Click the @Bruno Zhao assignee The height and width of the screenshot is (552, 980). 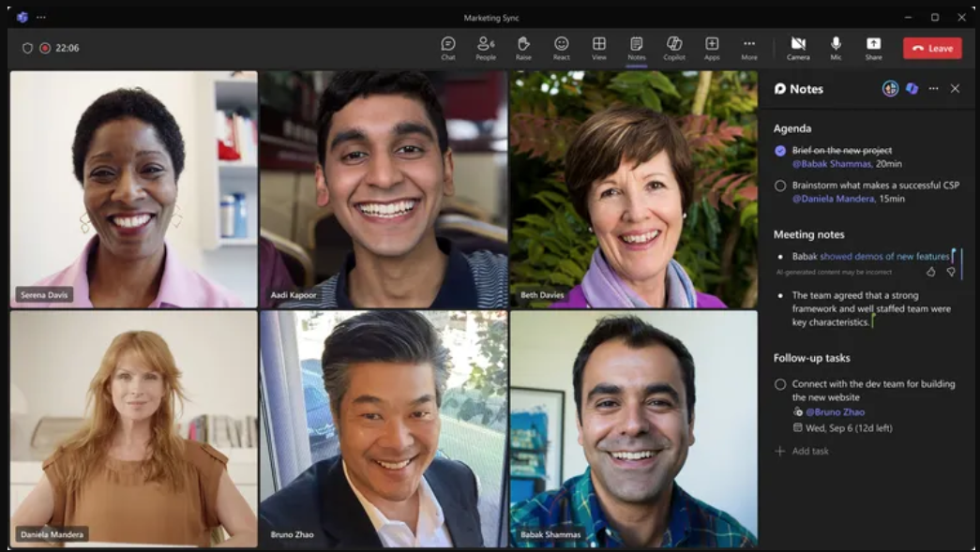[835, 412]
